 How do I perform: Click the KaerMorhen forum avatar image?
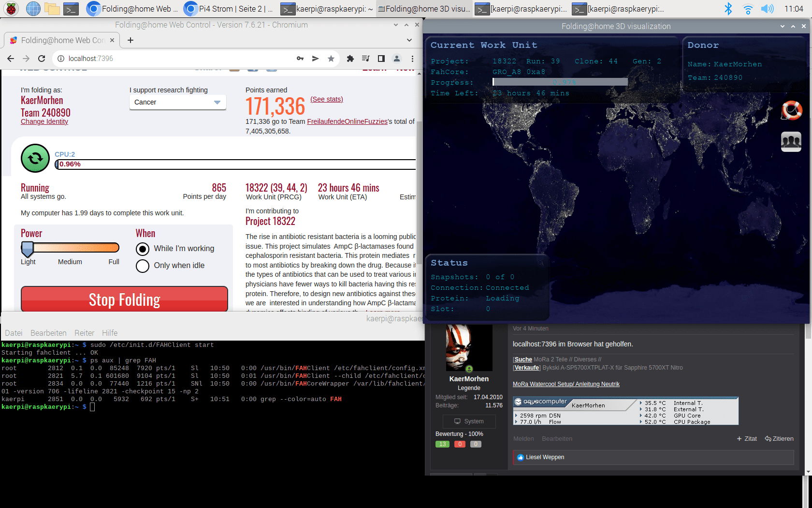tap(469, 348)
